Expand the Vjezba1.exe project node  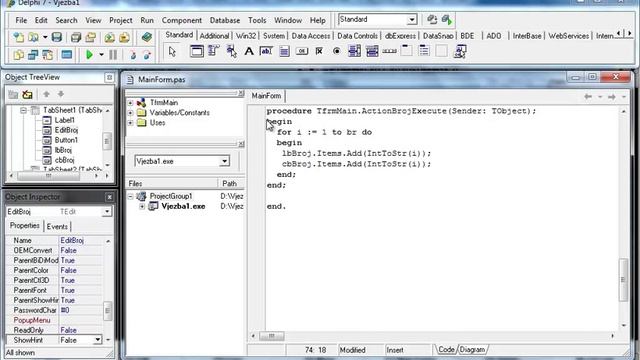(142, 206)
